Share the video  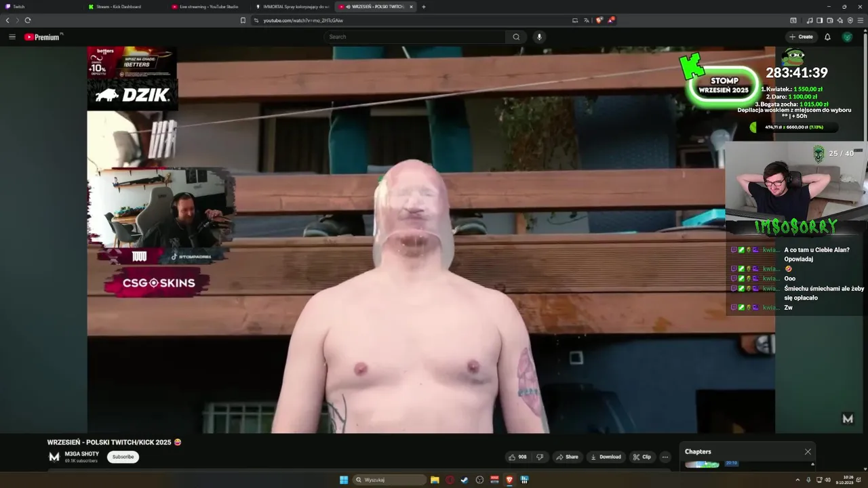568,457
